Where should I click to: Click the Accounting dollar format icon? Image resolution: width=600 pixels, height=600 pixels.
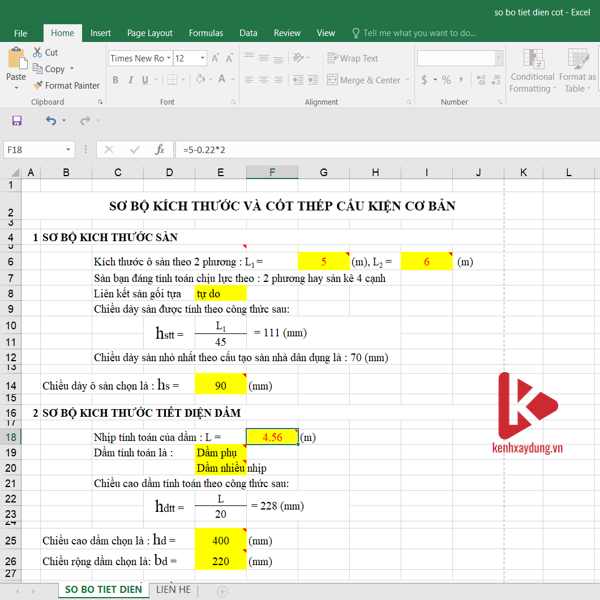[x=426, y=80]
